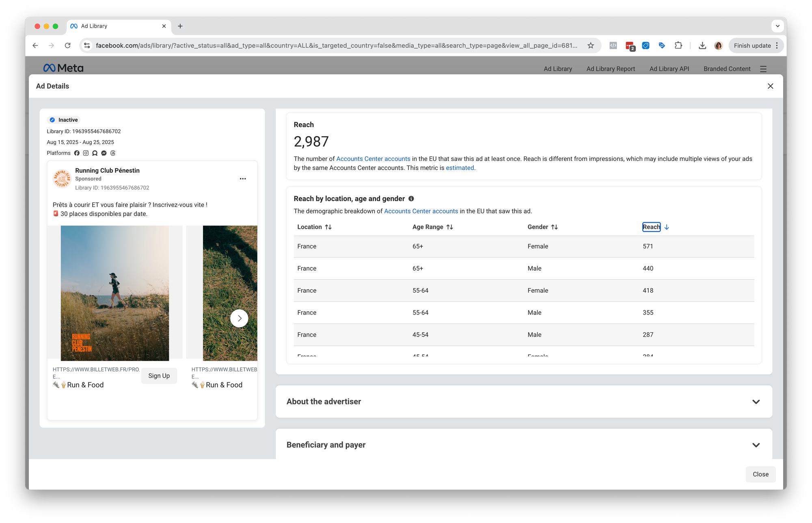Reload the page with the refresh icon

coord(68,46)
